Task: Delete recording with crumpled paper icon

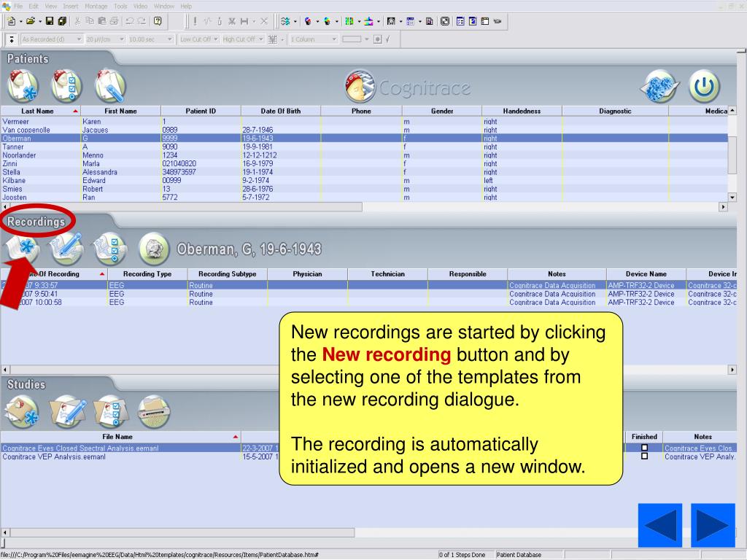Action: 154,249
